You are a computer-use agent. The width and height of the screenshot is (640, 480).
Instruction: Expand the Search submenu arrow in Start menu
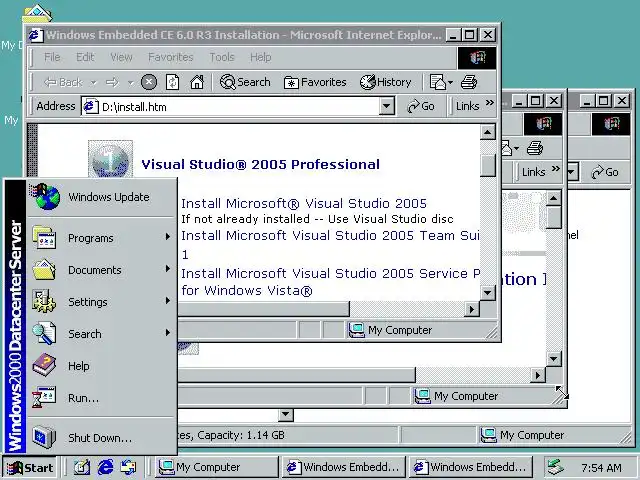pos(167,333)
